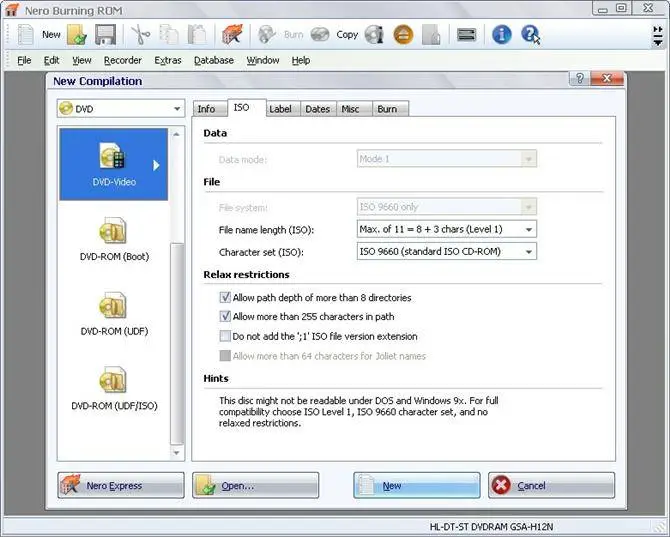Click the blue Information toolbar icon
Viewport: 670px width, 537px height.
coord(502,35)
